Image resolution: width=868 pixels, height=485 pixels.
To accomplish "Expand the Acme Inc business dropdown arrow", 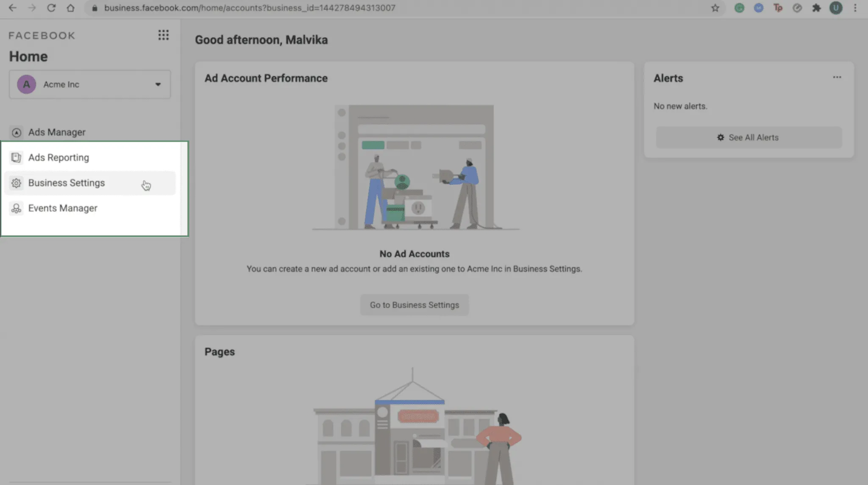I will coord(158,85).
